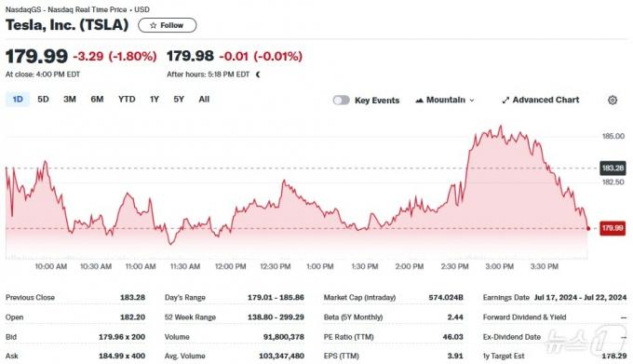Click the PE Ratio (TTM) value 46.03
Screen dimensions: 633x364
(453, 337)
